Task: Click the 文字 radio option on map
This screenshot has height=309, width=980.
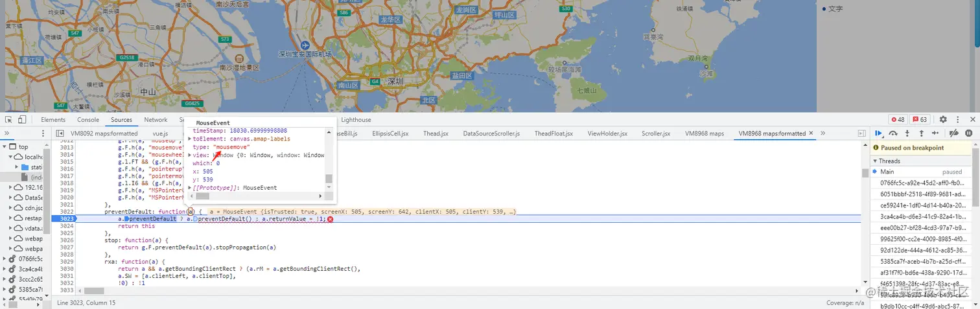Action: (824, 8)
